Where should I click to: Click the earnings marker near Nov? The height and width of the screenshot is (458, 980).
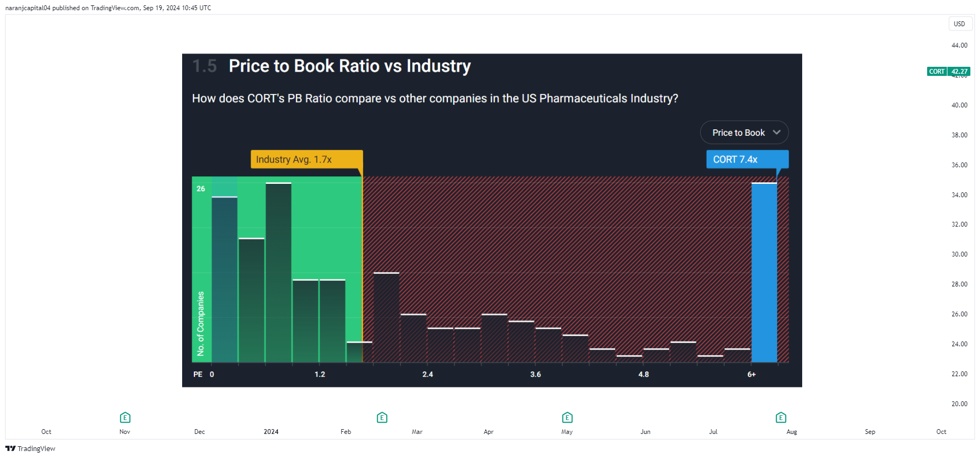pyautogui.click(x=125, y=417)
